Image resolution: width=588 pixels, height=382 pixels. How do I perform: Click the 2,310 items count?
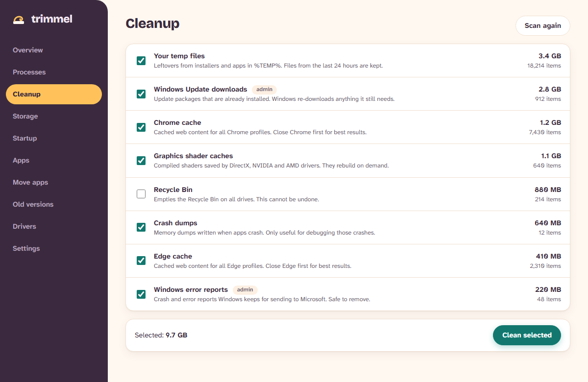(545, 266)
